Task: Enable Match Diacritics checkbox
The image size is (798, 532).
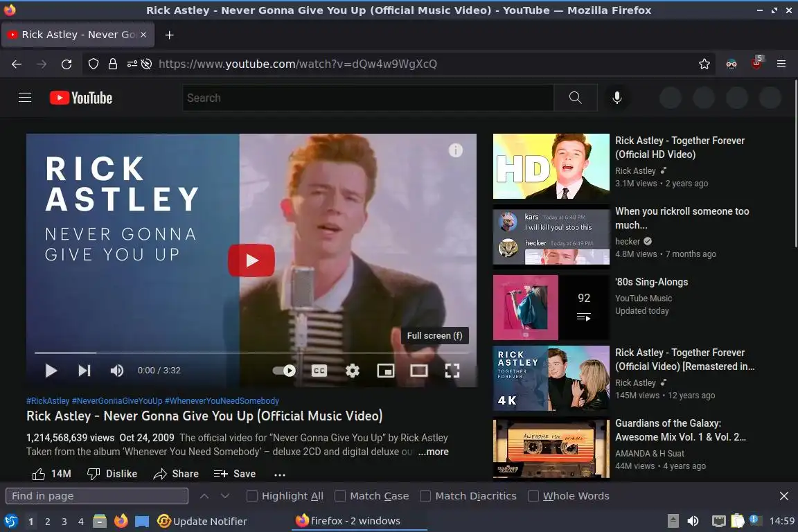Action: point(425,496)
